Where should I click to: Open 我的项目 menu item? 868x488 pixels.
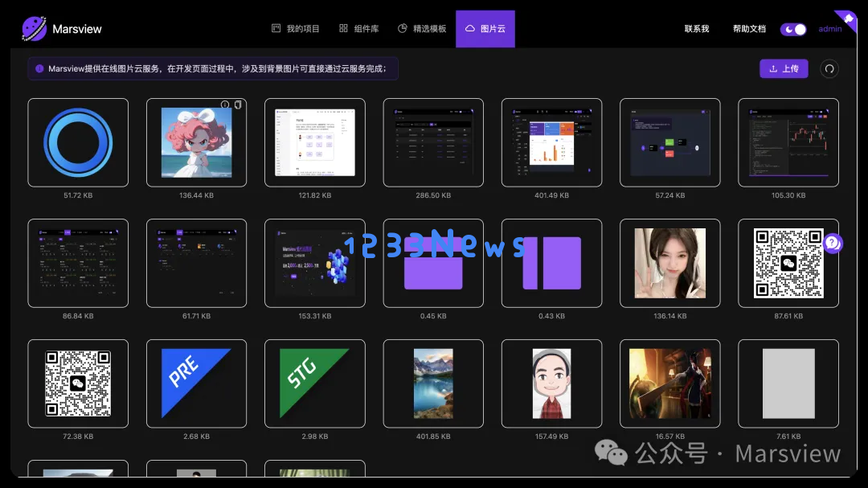(x=295, y=29)
